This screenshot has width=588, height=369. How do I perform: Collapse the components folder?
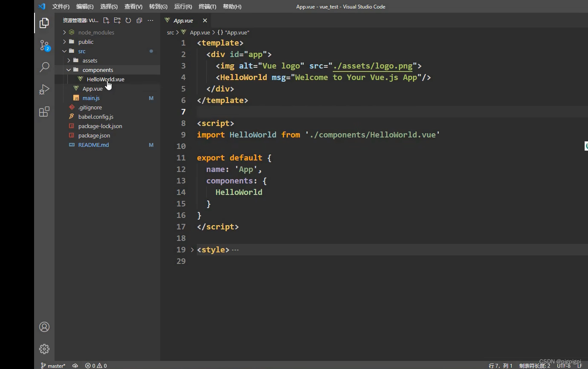coord(69,70)
